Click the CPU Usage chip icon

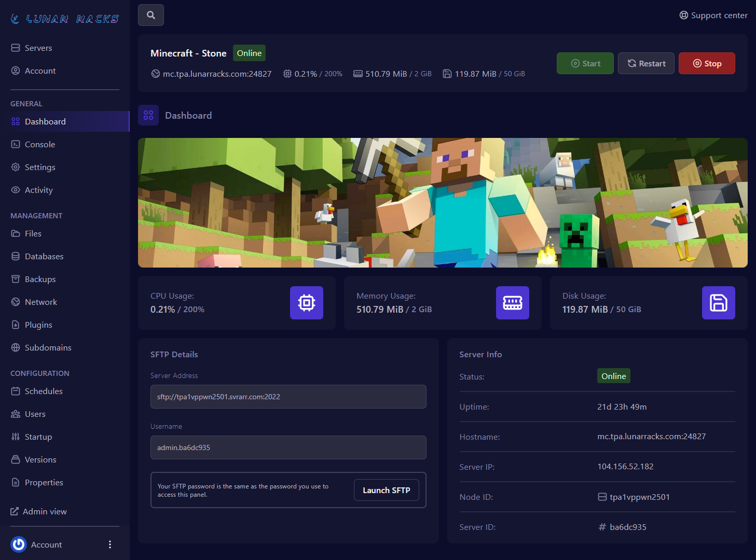pyautogui.click(x=306, y=303)
